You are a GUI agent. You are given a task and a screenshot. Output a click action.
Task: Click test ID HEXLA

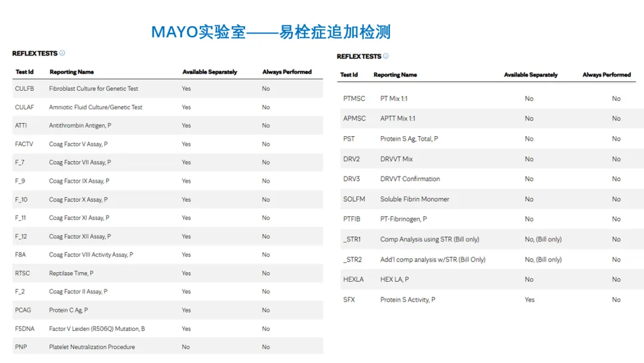354,279
